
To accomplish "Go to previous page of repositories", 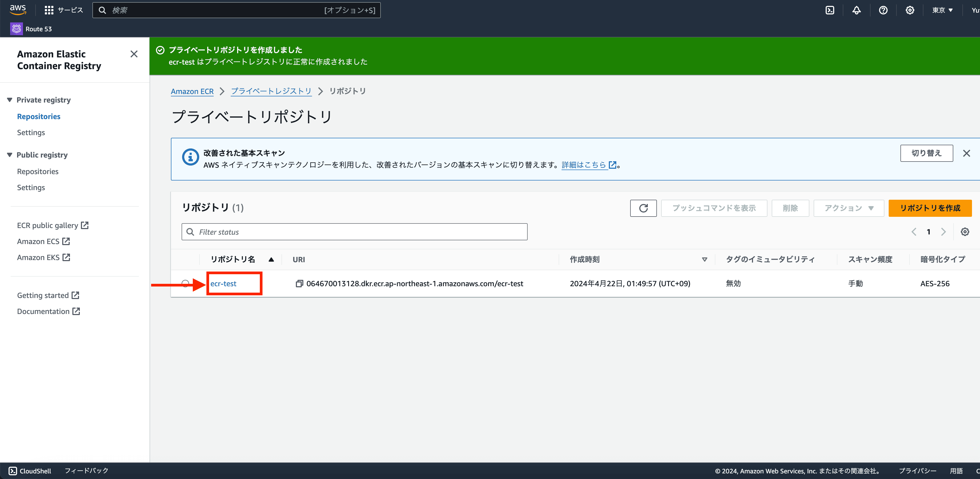I will (x=914, y=232).
